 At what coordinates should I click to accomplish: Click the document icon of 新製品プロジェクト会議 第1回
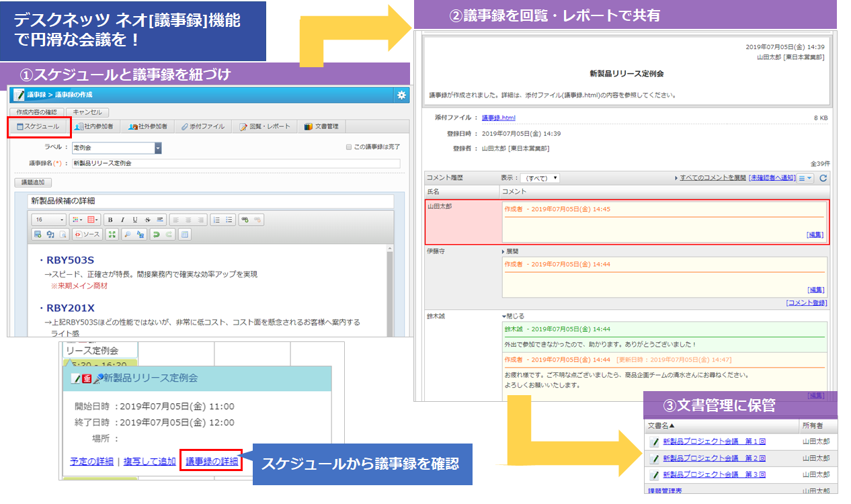click(654, 442)
